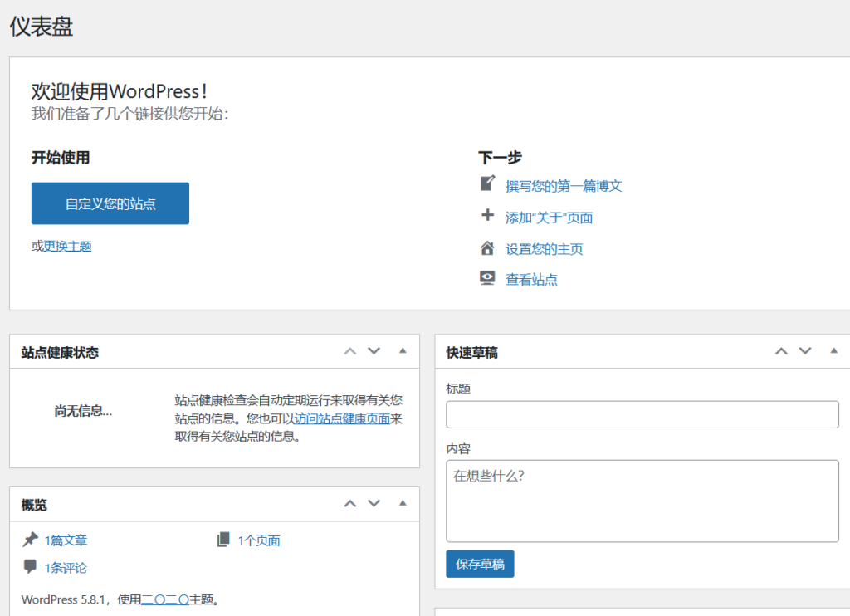
Task: Click the write-first-post pencil icon
Action: pyautogui.click(x=487, y=183)
